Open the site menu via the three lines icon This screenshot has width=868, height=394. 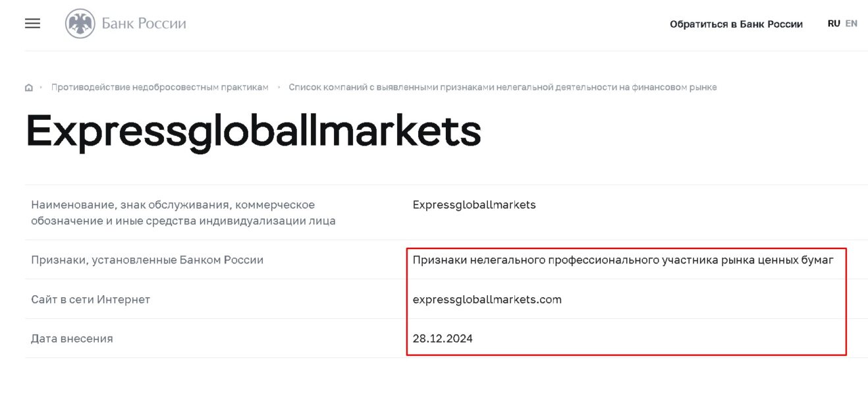[32, 23]
